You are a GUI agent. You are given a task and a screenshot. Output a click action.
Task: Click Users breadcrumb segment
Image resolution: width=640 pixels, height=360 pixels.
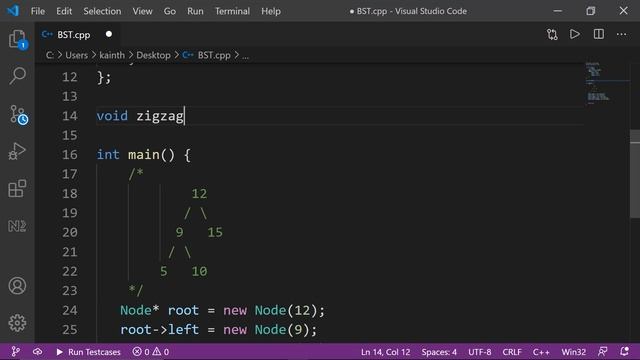(x=76, y=55)
